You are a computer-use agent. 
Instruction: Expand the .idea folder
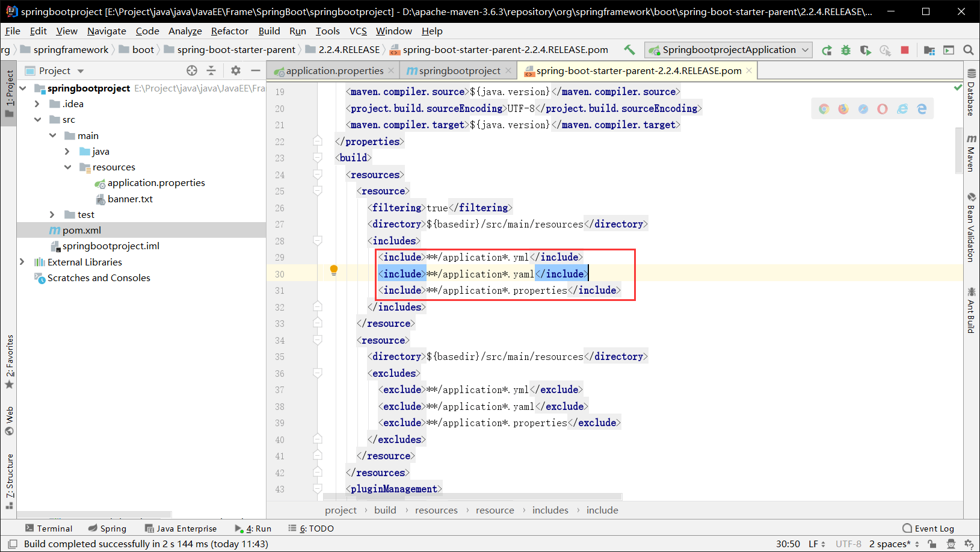click(37, 104)
